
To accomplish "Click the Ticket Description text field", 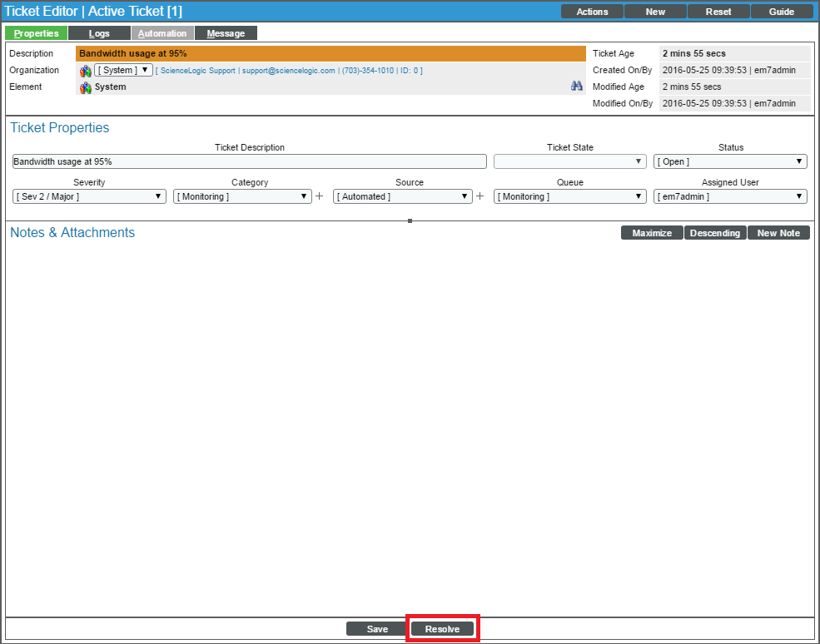I will click(249, 161).
